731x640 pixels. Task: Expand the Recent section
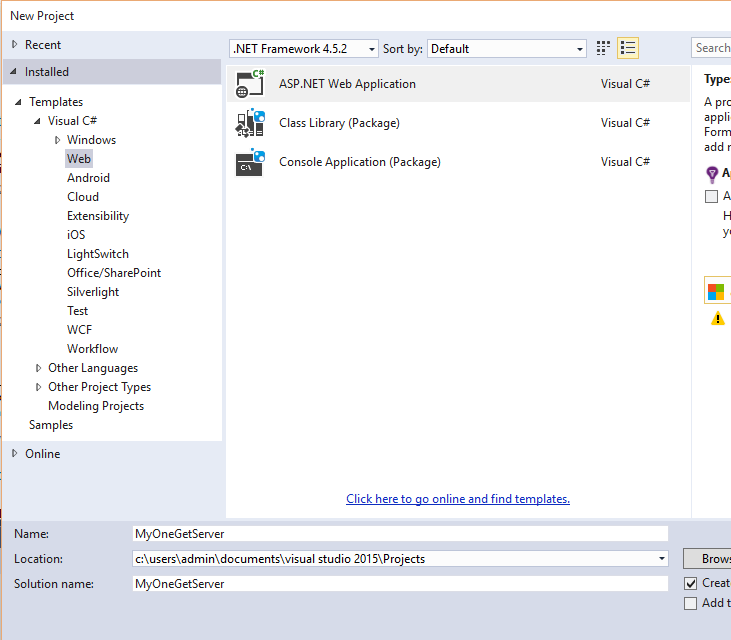(x=14, y=44)
